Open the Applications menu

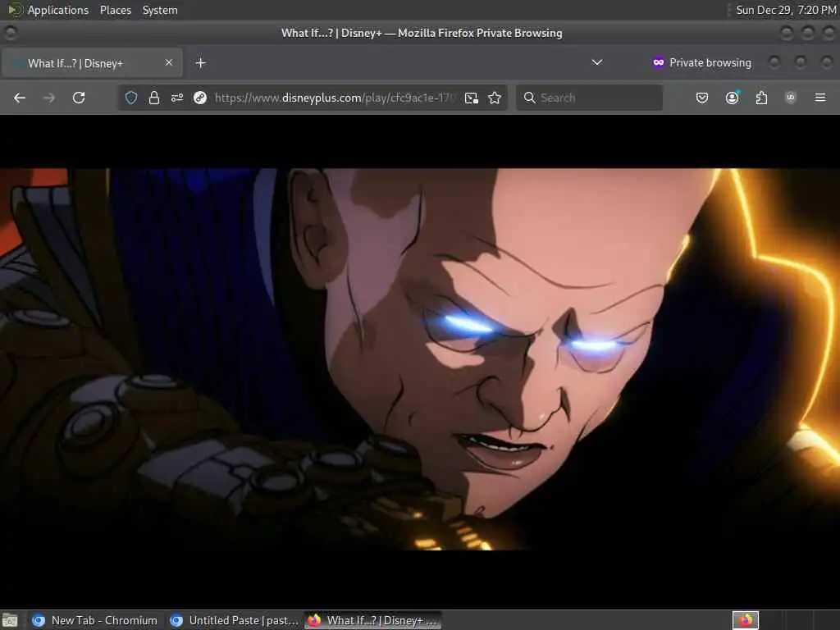(x=58, y=10)
